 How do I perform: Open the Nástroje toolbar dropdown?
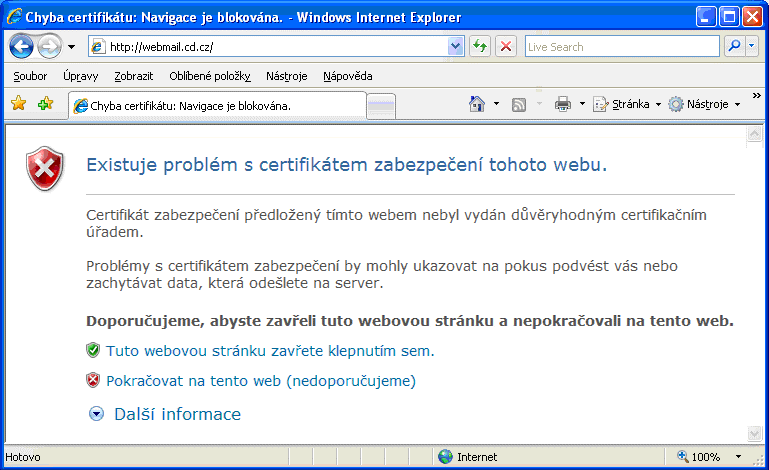click(704, 104)
